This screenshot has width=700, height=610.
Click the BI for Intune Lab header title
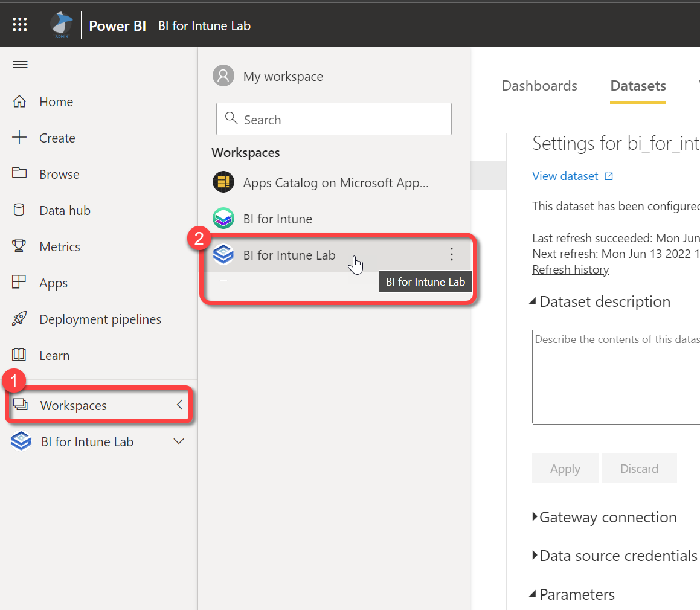pos(205,26)
